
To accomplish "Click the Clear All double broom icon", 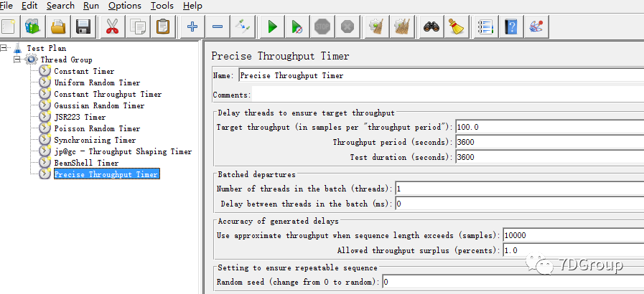I will [x=401, y=27].
